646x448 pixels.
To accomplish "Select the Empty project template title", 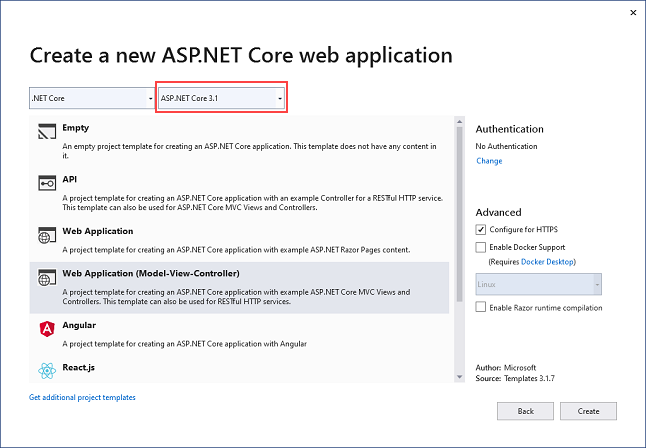I will point(75,129).
